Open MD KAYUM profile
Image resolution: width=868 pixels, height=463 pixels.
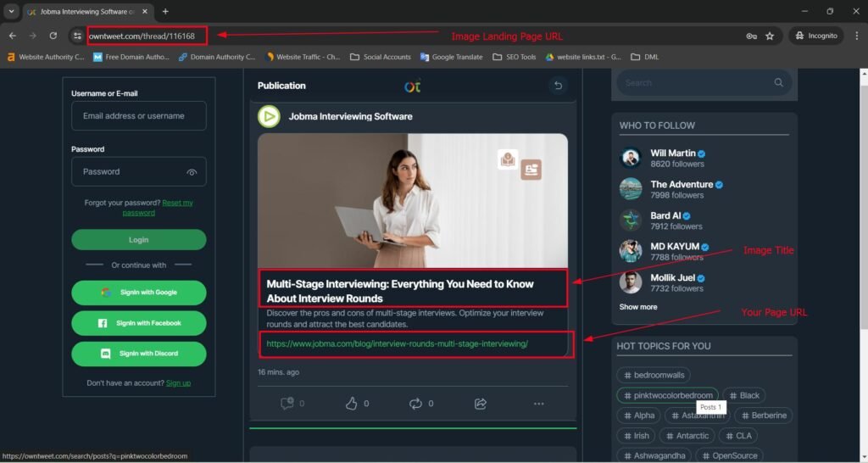point(675,247)
